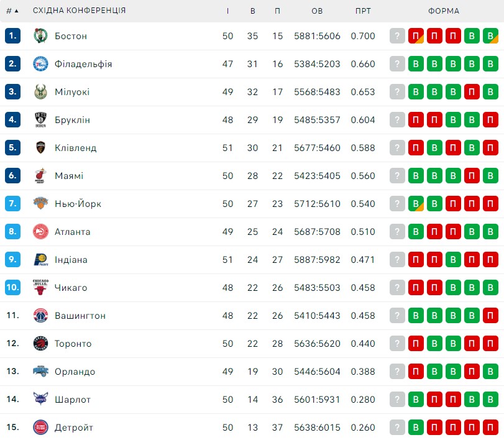504x440 pixels.
Task: Open the Вашингтон team link
Action: pos(80,316)
